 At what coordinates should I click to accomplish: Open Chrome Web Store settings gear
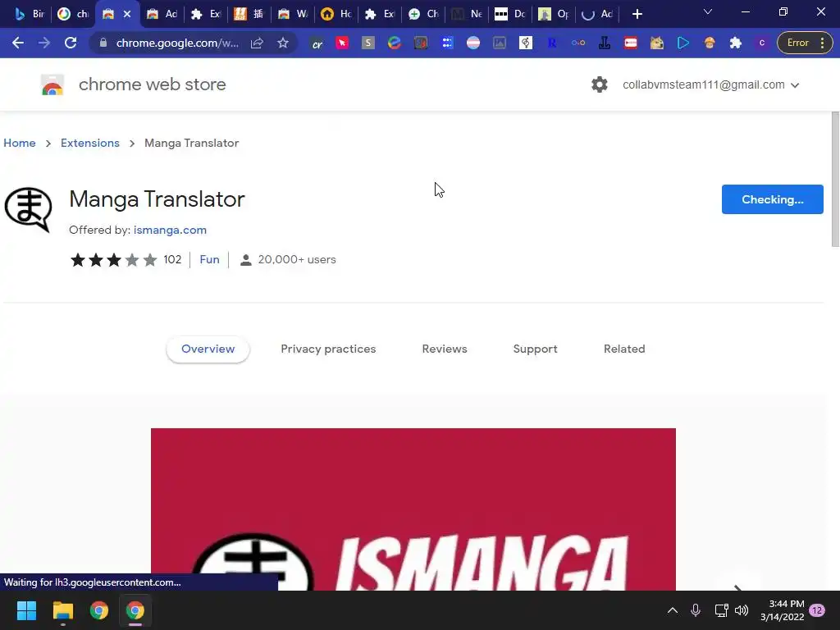click(x=600, y=84)
